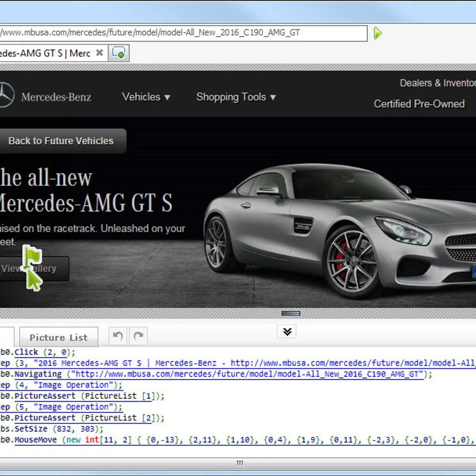
Task: Select the PictureAssert (PictureList [1]) line
Action: pos(82,396)
